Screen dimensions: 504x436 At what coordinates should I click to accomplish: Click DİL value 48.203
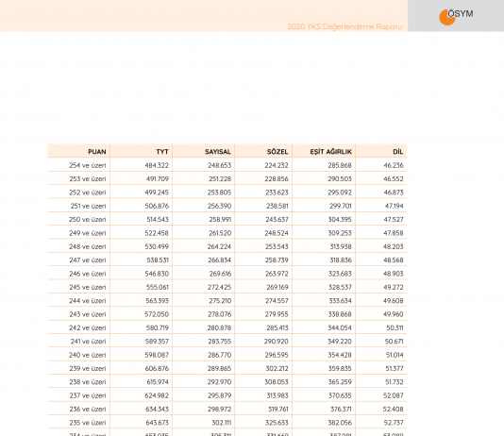(x=394, y=246)
